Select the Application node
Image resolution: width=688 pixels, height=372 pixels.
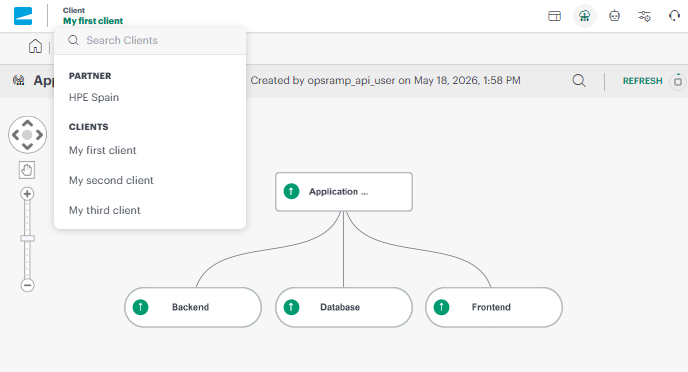pyautogui.click(x=344, y=192)
